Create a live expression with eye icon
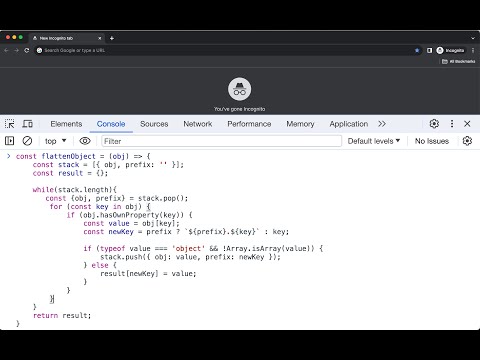 (85, 141)
